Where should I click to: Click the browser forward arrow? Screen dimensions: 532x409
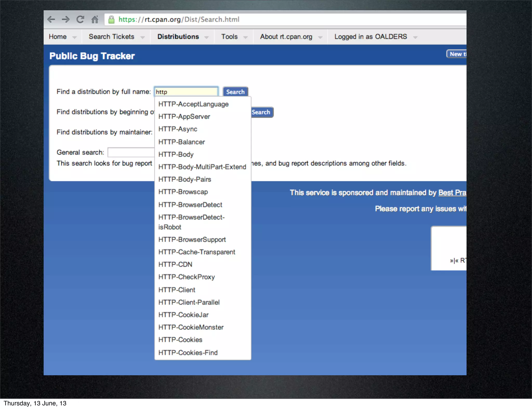[x=66, y=19]
